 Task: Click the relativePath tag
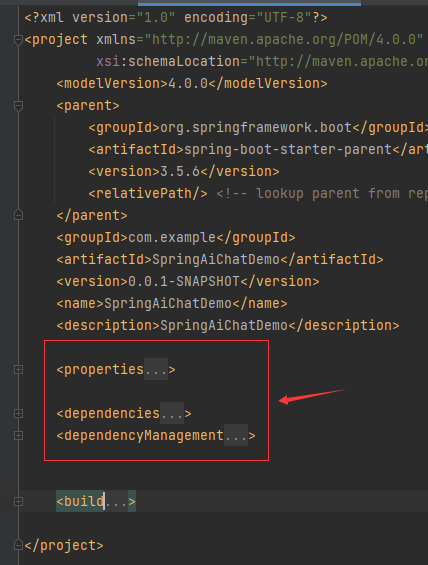tap(148, 193)
